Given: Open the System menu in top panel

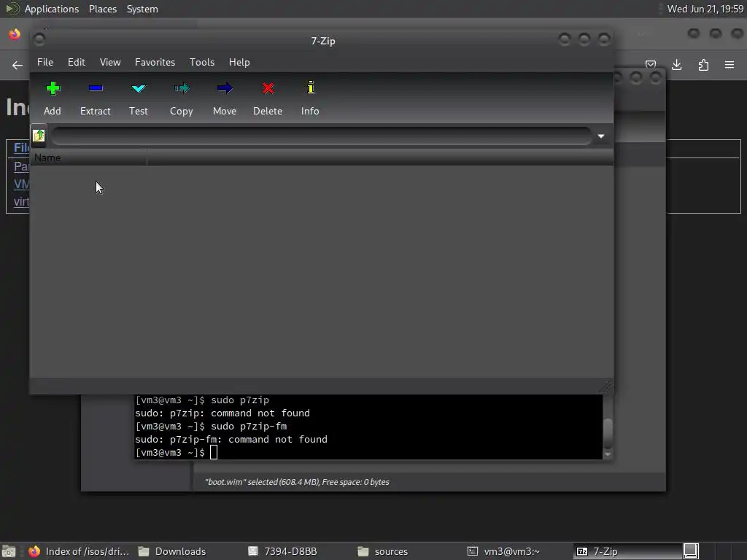Looking at the screenshot, I should [x=142, y=9].
